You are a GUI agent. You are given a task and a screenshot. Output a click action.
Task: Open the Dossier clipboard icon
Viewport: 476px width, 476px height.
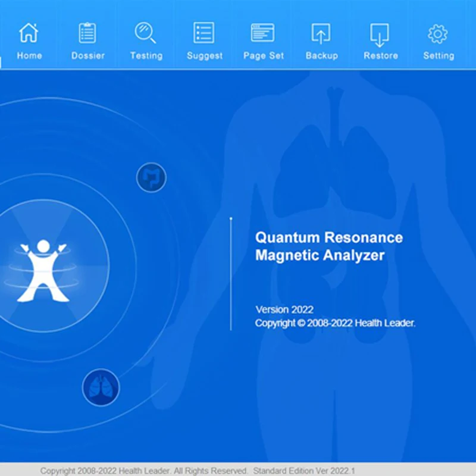(87, 35)
